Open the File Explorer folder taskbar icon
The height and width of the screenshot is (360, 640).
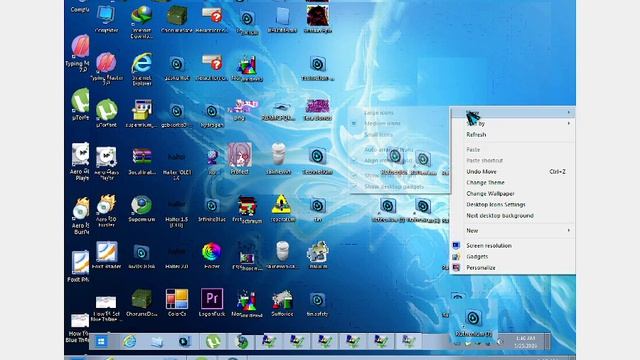pyautogui.click(x=157, y=341)
